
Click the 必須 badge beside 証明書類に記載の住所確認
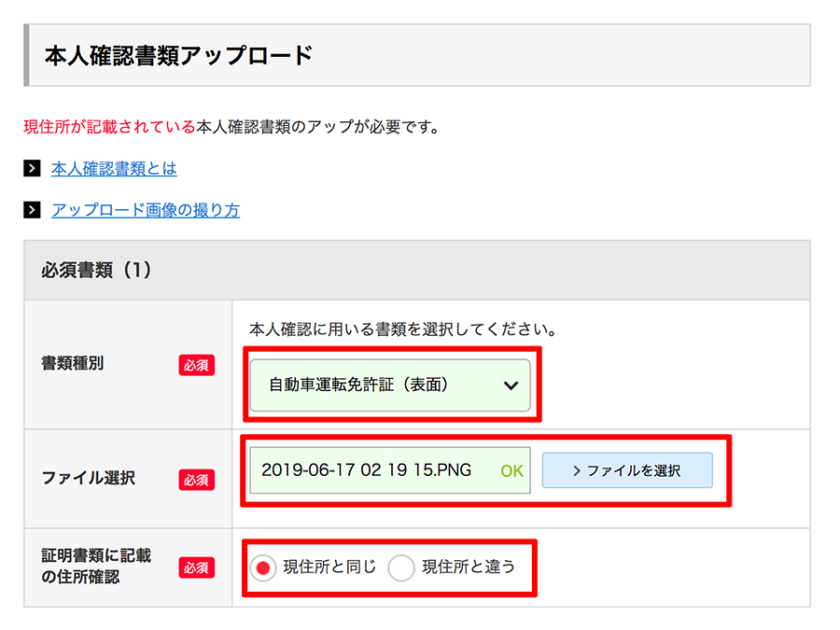click(x=196, y=567)
